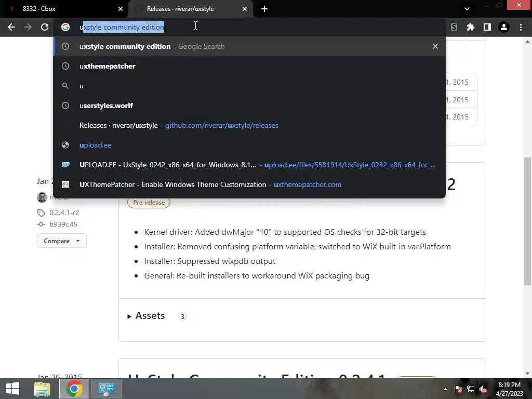Expand the Assets 3 section
The image size is (532, 399).
tap(150, 316)
